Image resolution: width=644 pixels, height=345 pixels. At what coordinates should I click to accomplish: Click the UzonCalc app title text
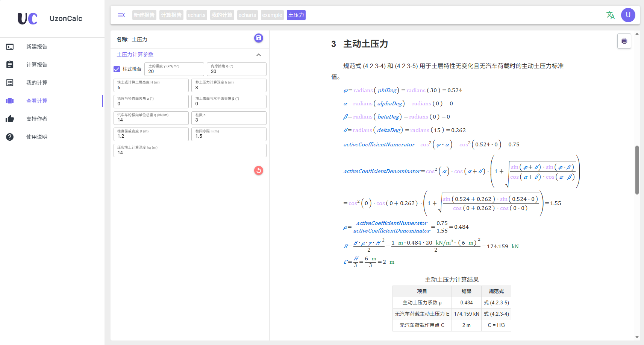[x=66, y=18]
